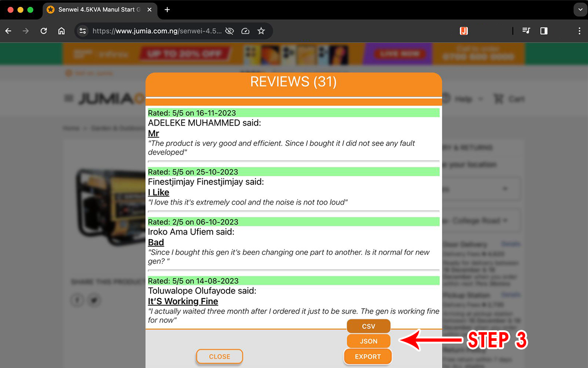Viewport: 588px width, 368px height.
Task: Toggle the media control icon in the toolbar
Action: point(526,31)
